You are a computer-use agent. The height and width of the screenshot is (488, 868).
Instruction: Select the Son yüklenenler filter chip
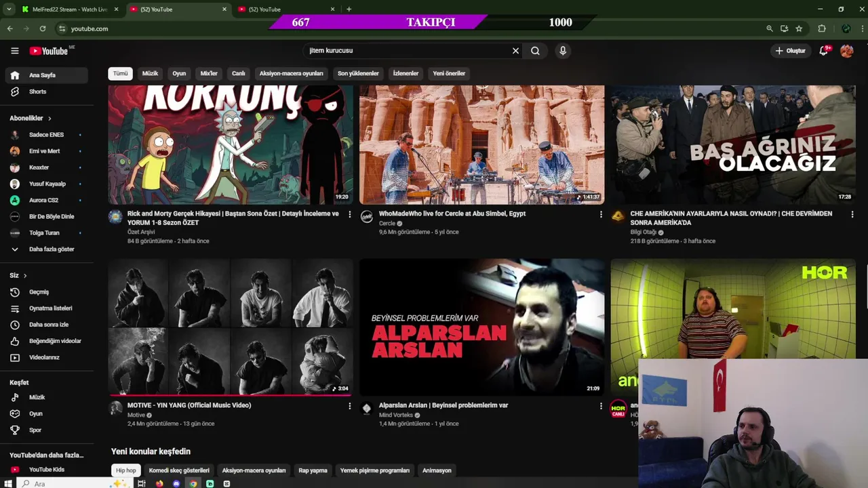click(358, 73)
